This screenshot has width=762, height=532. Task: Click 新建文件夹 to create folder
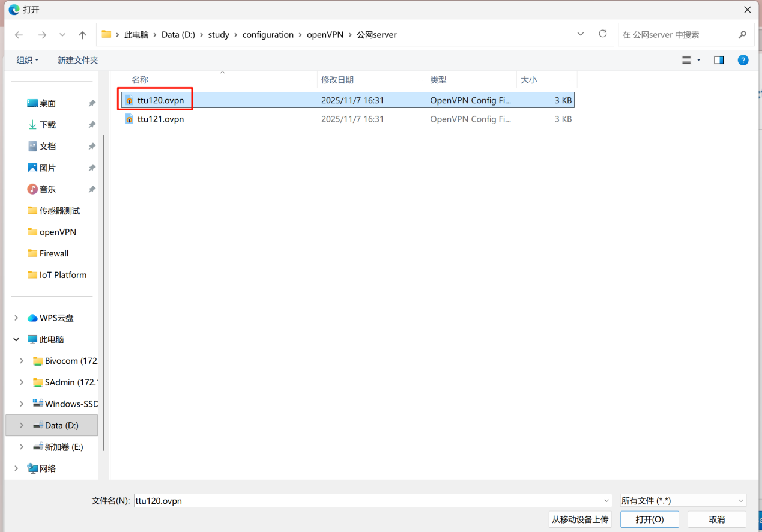(x=77, y=60)
